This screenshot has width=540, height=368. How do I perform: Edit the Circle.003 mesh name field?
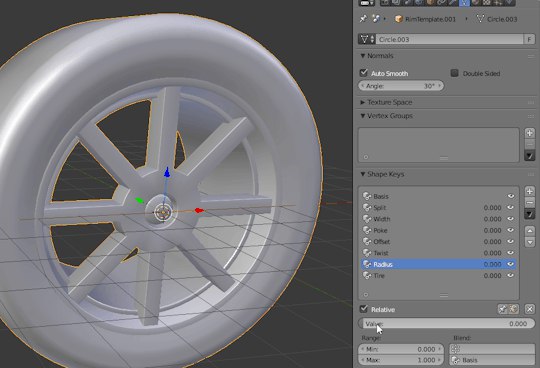tap(449, 39)
